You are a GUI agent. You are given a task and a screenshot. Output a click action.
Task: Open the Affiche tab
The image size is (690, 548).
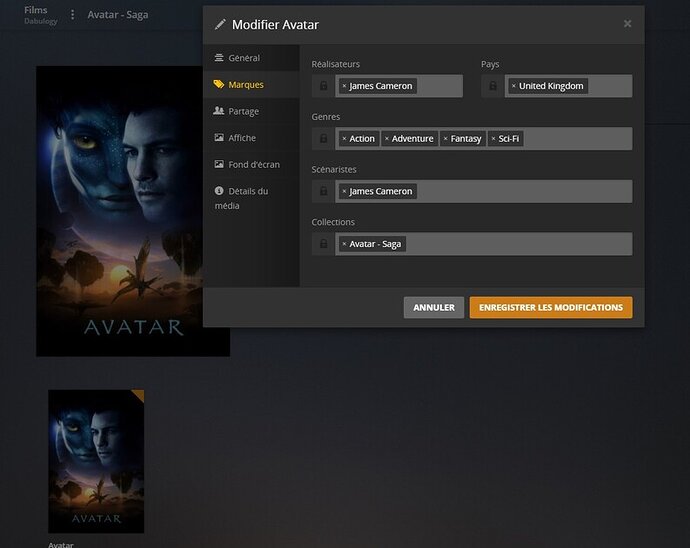251,138
